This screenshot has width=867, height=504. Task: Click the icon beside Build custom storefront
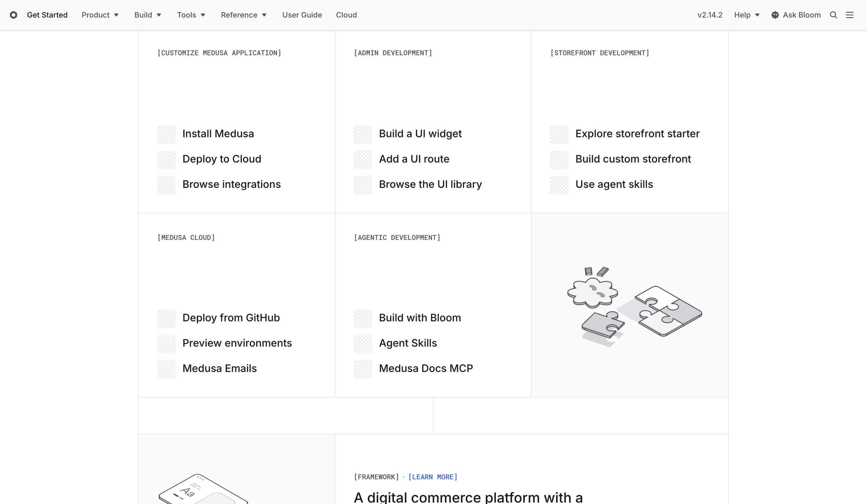(x=559, y=160)
